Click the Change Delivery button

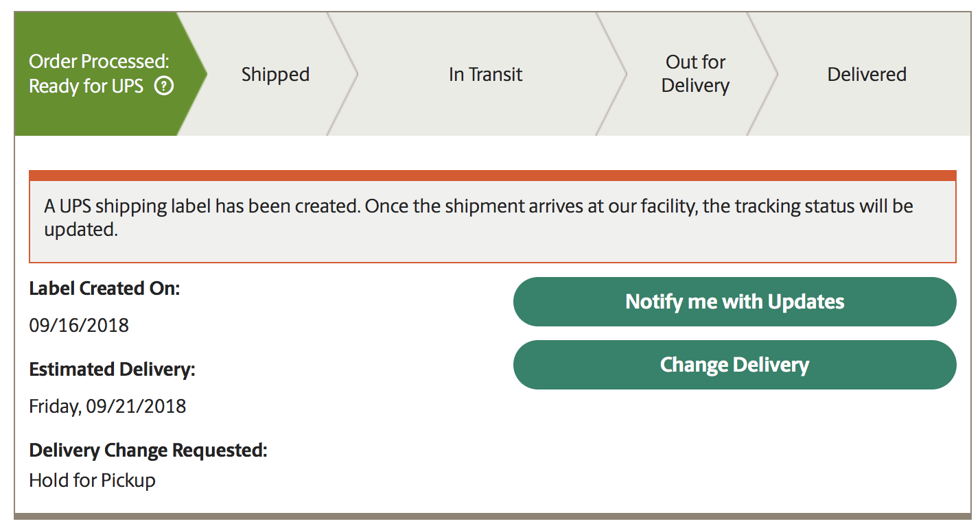click(x=734, y=365)
